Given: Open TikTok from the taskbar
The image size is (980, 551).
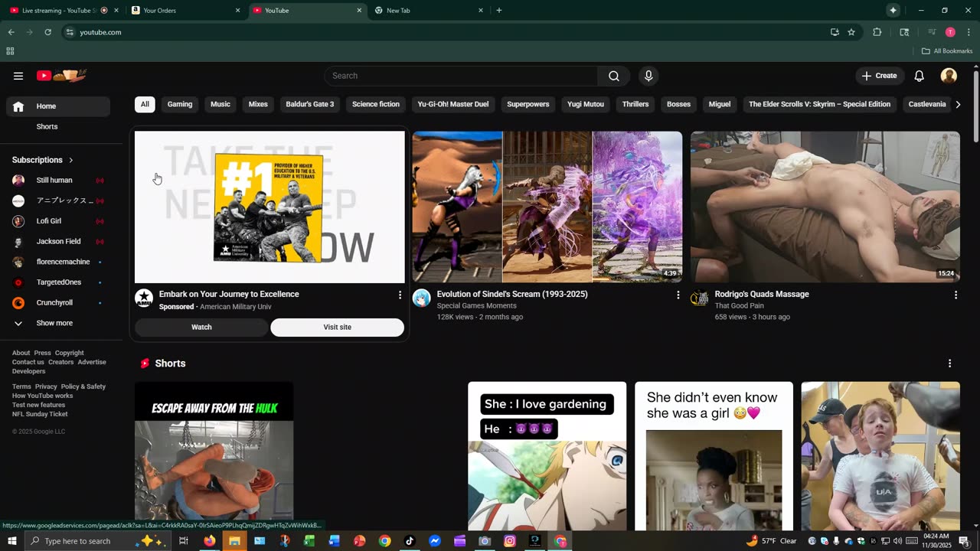Looking at the screenshot, I should tap(410, 541).
